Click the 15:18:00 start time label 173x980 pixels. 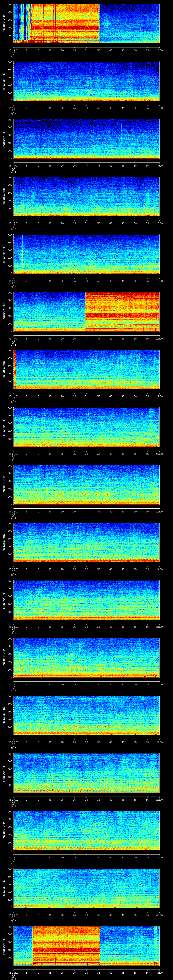click(x=13, y=281)
